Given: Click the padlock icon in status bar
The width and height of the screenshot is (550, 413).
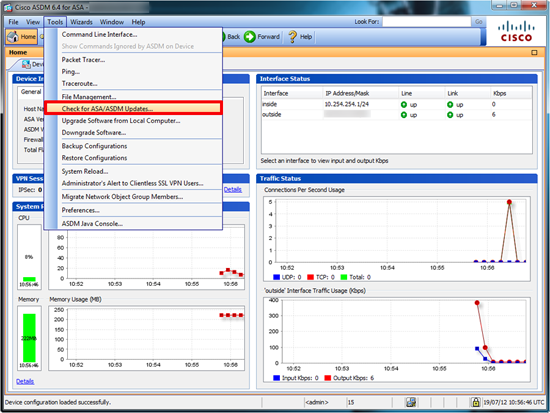Looking at the screenshot, I should 475,402.
